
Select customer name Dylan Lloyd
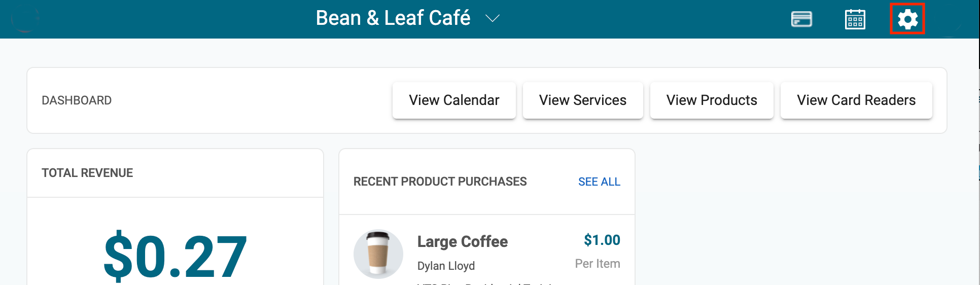click(x=446, y=266)
